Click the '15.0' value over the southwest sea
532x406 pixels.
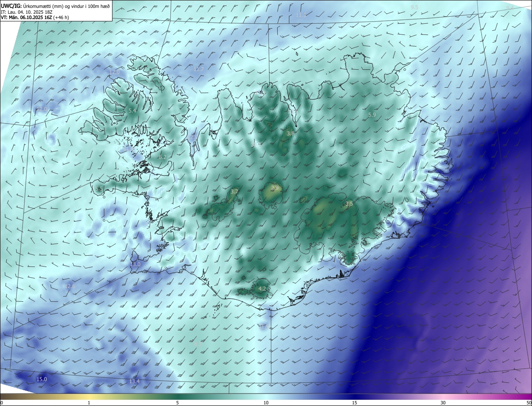tap(42, 379)
